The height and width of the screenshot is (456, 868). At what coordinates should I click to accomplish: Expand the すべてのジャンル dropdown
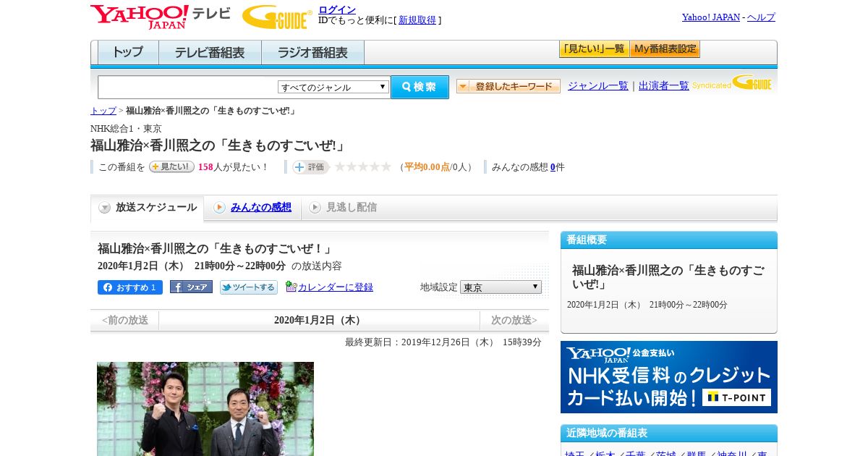click(x=333, y=87)
